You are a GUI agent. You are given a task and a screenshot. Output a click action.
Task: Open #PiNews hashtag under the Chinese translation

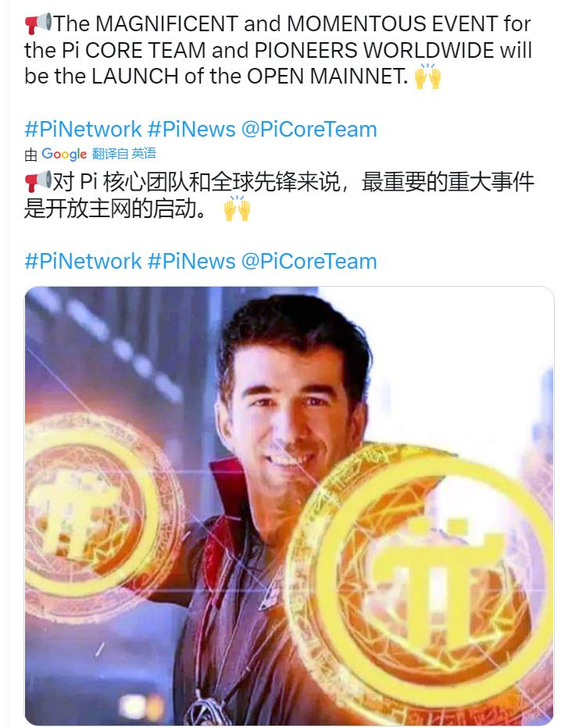pyautogui.click(x=191, y=262)
